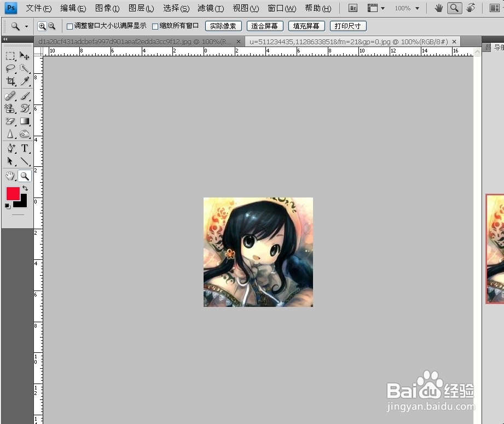Open the 滤镜(T) menu
The image size is (504, 424).
(211, 8)
